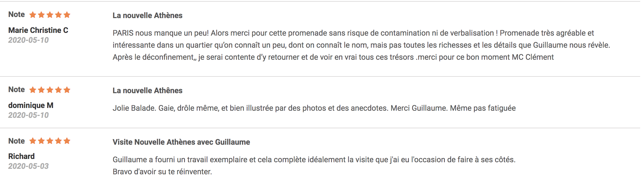644x188 pixels.
Task: Click first star in Marie Christine C's rating
Action: coord(33,15)
